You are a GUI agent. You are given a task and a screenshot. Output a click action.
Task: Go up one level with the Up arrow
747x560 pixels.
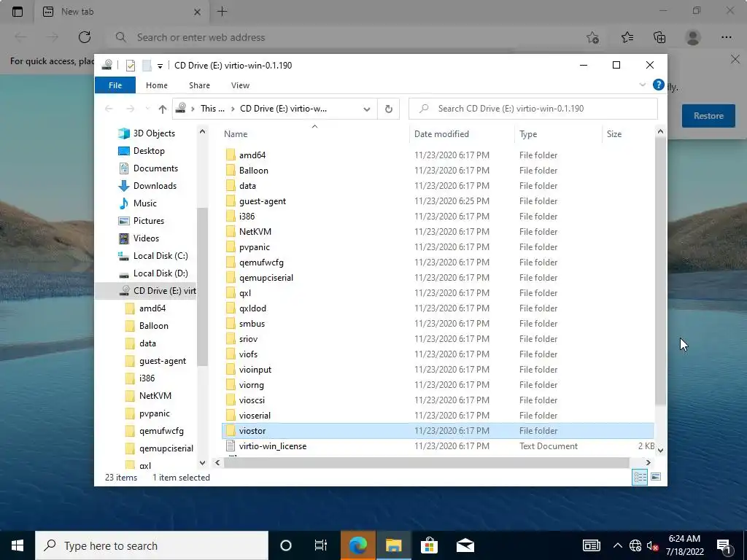pyautogui.click(x=163, y=109)
